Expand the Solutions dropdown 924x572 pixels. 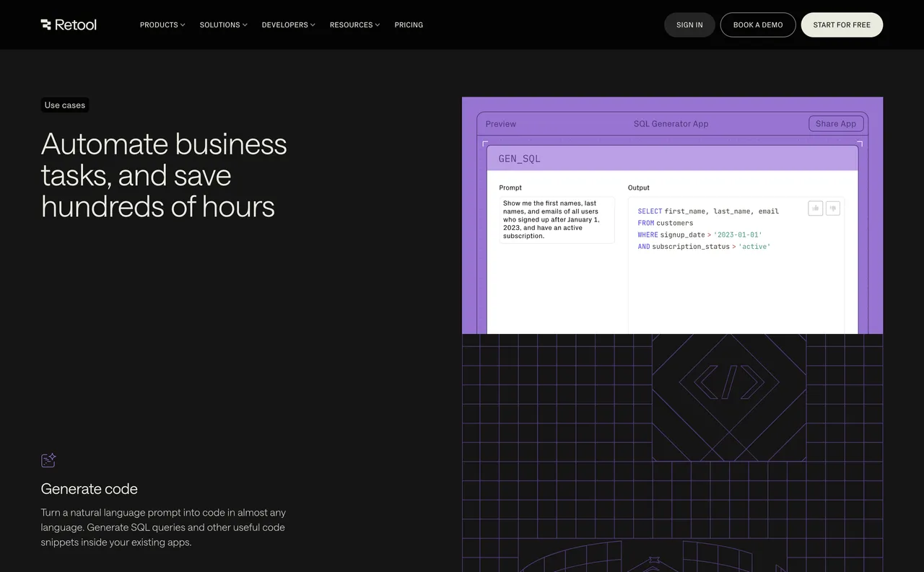click(x=223, y=25)
